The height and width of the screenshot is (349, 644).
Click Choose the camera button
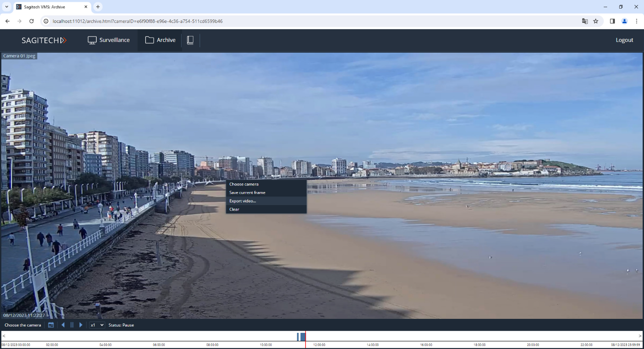point(22,325)
